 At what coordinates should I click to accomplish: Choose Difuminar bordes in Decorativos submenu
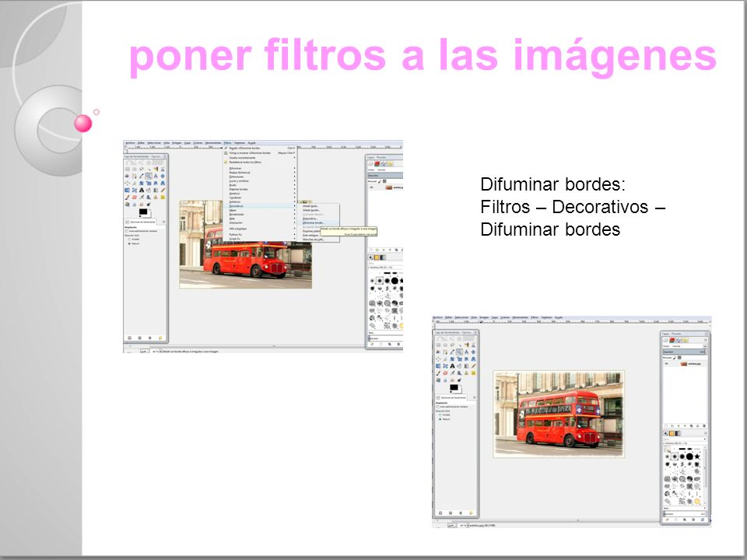[x=319, y=223]
